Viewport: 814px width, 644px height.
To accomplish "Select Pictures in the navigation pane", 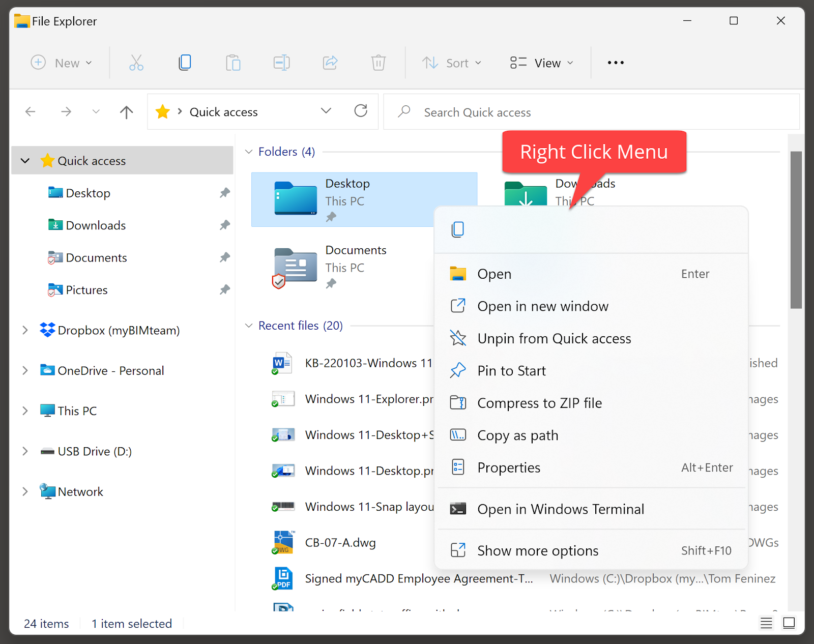I will [x=86, y=290].
